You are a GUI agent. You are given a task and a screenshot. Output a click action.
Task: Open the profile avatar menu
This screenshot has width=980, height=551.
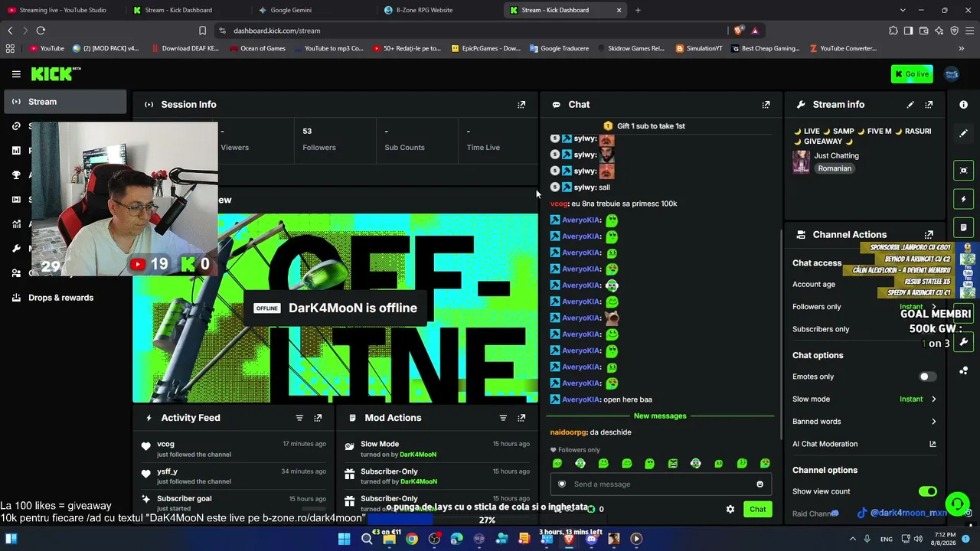pyautogui.click(x=952, y=74)
